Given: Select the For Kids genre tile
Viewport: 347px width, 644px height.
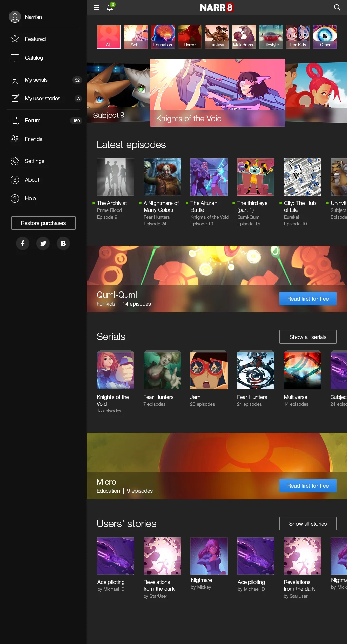Looking at the screenshot, I should click(x=298, y=37).
